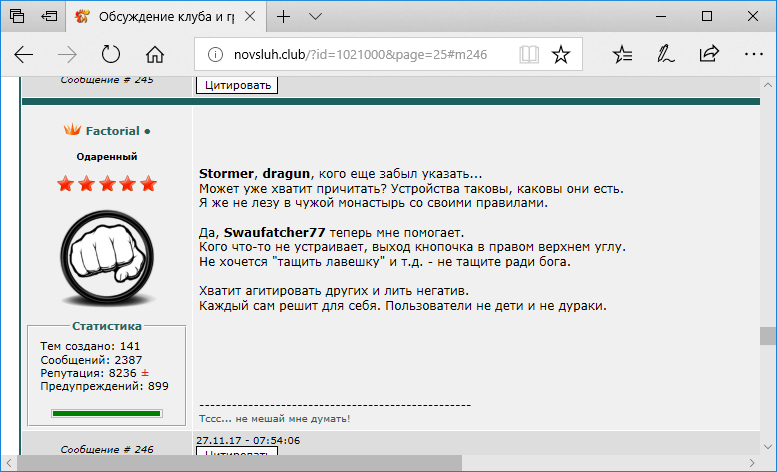This screenshot has height=472, width=777.
Task: Open Reading view from address bar
Action: [x=527, y=54]
